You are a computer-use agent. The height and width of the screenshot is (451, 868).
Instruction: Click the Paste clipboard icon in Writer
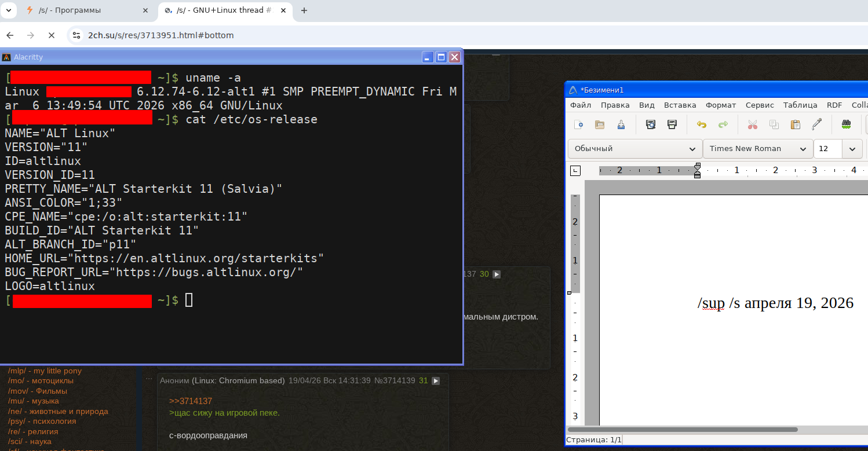click(x=796, y=124)
